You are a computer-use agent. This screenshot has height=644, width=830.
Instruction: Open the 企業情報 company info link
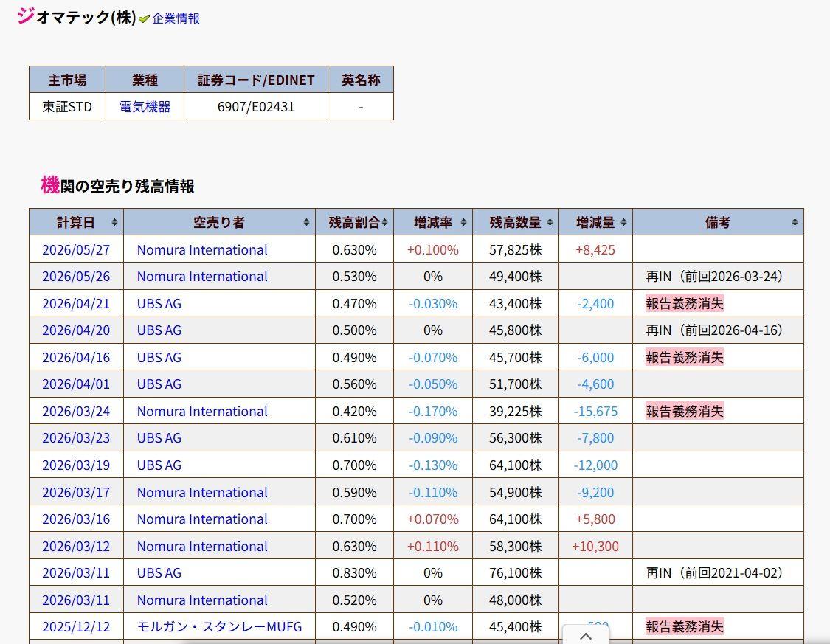(x=176, y=18)
